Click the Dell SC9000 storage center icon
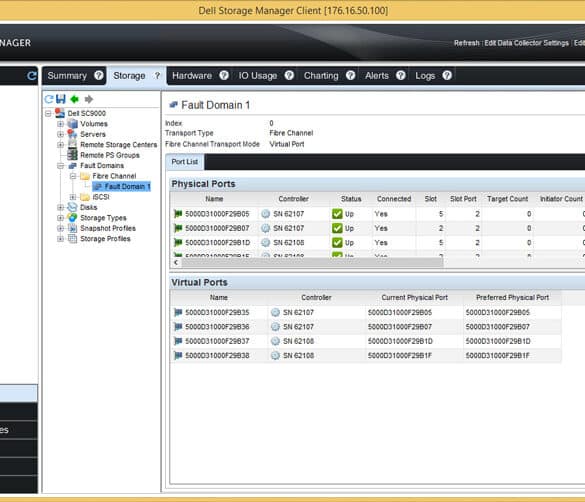585x502 pixels. click(x=60, y=113)
